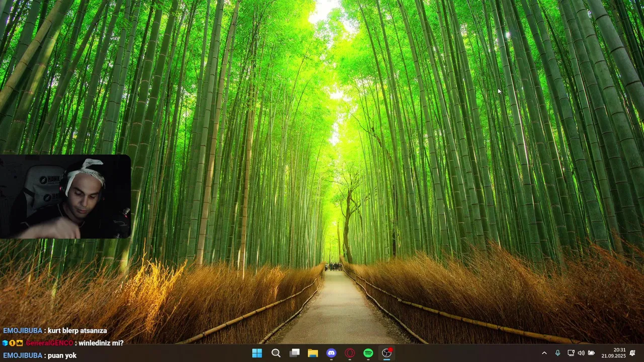Open Task View on the taskbar
The width and height of the screenshot is (644, 362).
pos(294,353)
